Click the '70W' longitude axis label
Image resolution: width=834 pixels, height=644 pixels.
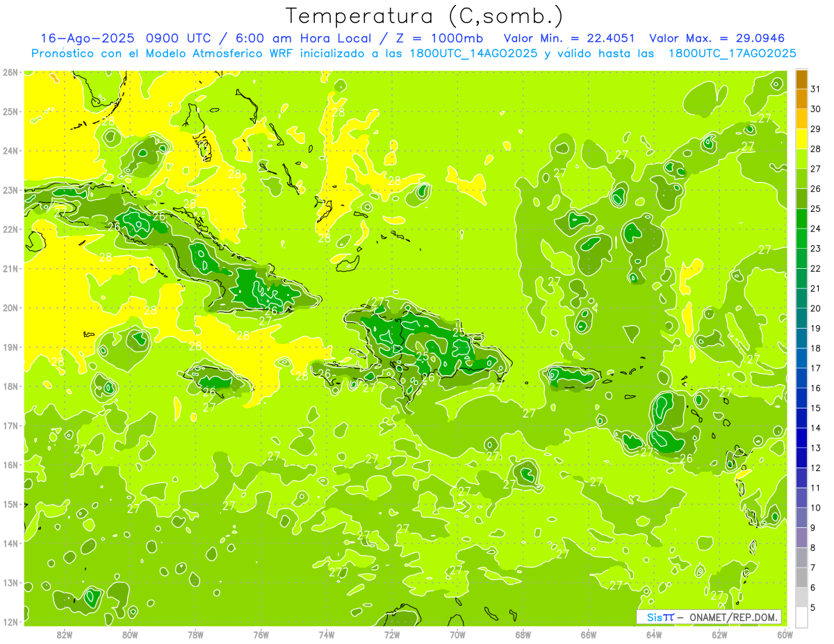tap(457, 635)
